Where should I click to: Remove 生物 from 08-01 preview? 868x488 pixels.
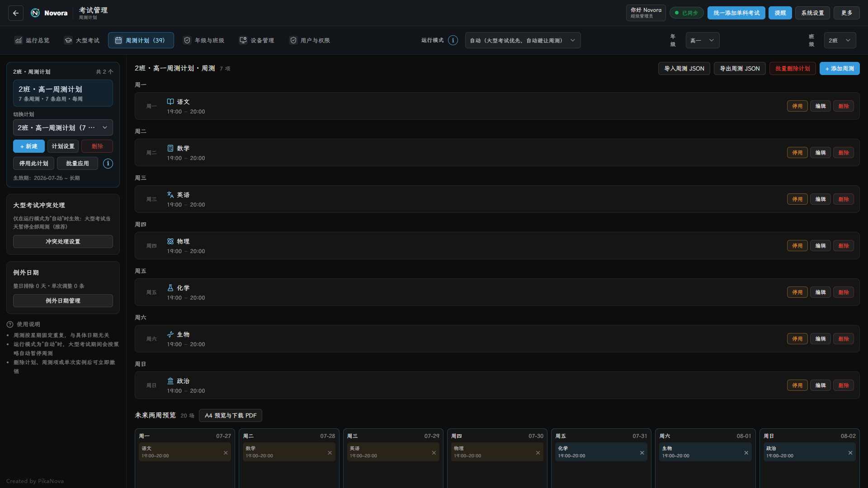746,453
